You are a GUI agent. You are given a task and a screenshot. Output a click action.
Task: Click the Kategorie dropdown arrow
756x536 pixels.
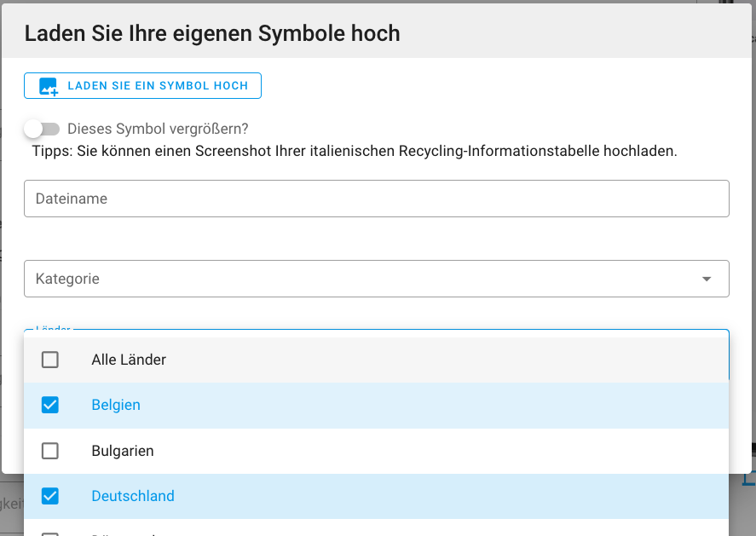coord(707,279)
